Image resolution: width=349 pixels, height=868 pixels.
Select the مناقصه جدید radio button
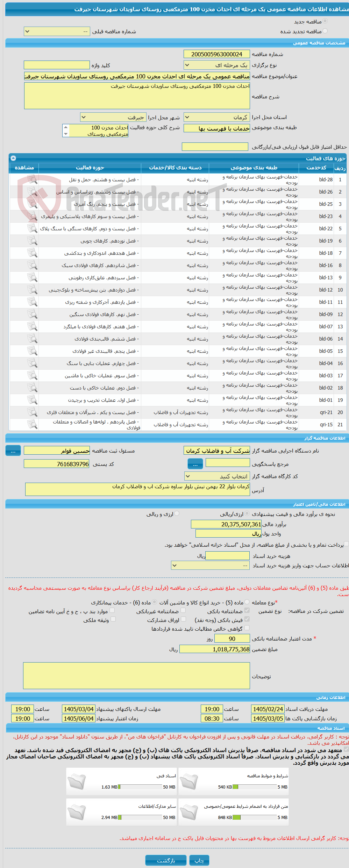[325, 21]
